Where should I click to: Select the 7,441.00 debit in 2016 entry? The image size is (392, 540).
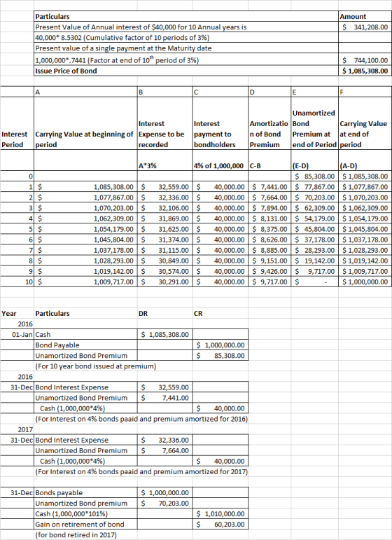click(x=165, y=398)
